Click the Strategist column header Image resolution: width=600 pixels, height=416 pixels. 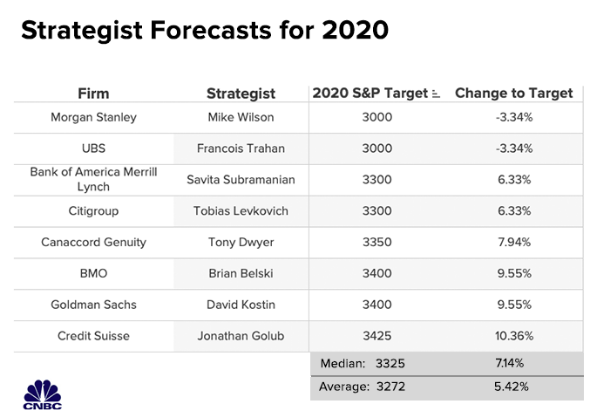(x=241, y=93)
